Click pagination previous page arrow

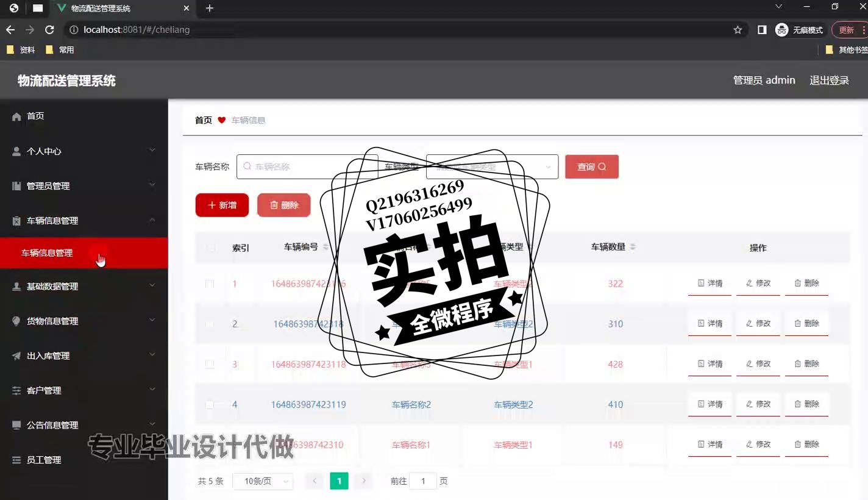pos(315,481)
